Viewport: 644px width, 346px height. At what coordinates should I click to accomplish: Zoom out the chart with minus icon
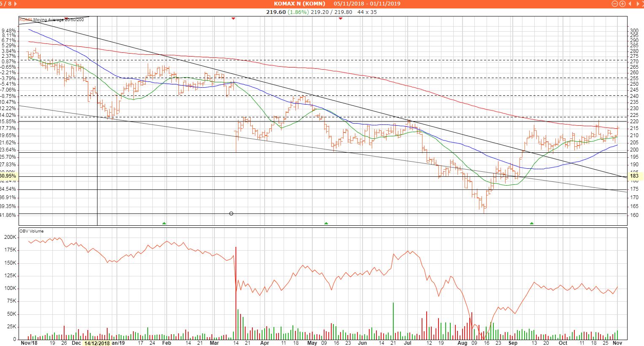tap(615, 4)
